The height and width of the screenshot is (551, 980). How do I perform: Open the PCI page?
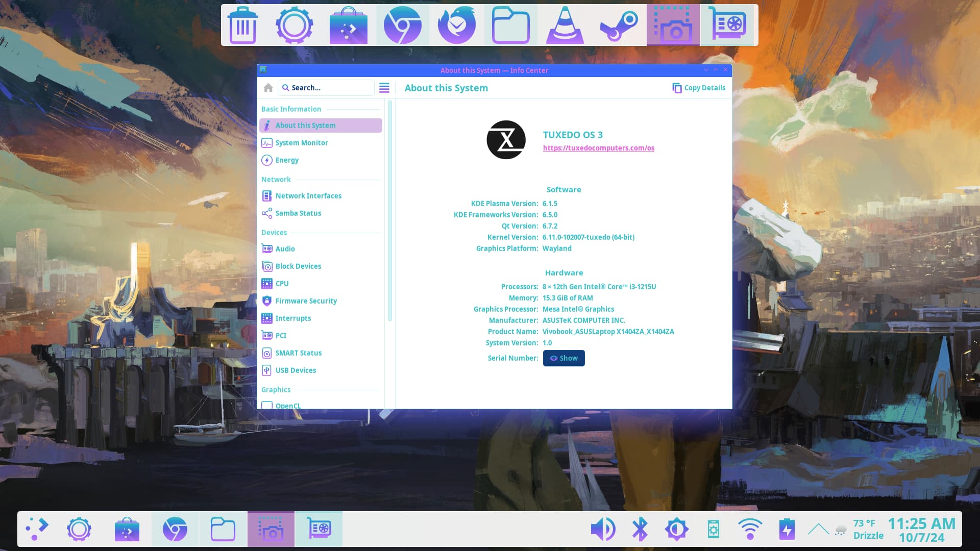(x=321, y=336)
